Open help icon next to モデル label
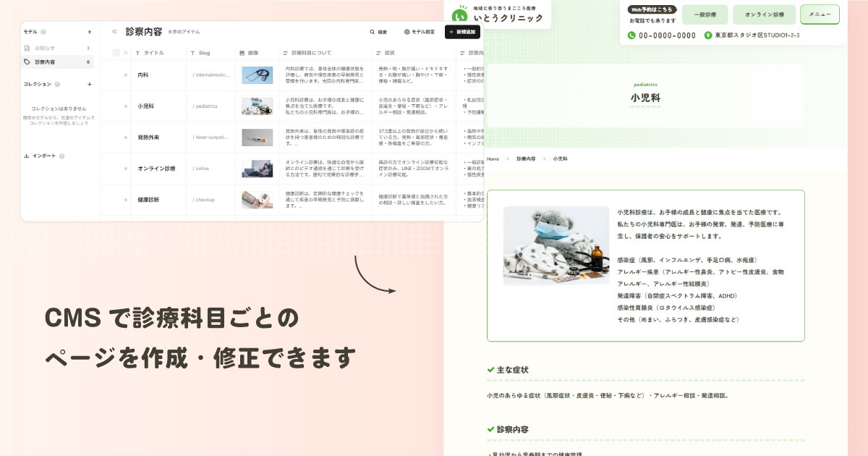Screen dimensions: 868x456 (x=43, y=32)
